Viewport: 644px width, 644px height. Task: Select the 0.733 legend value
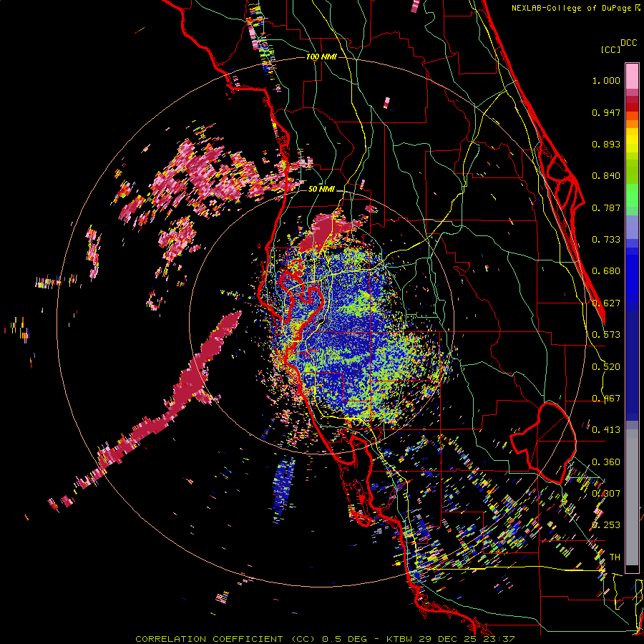[606, 240]
